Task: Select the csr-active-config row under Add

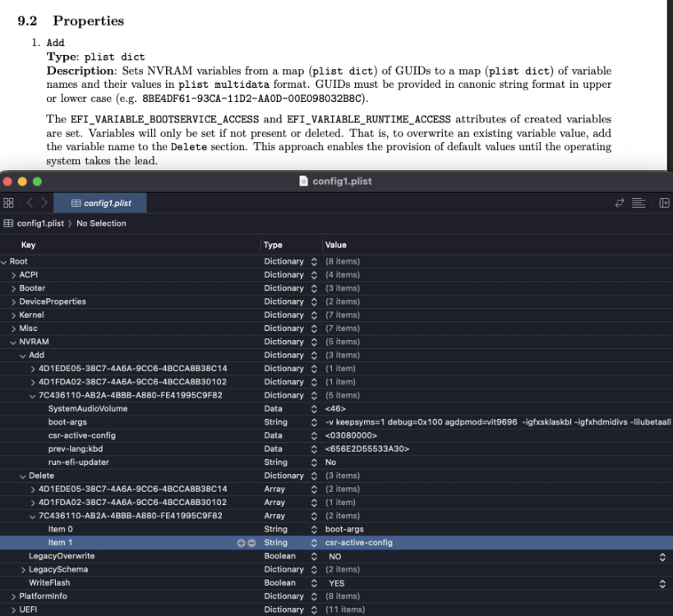Action: [337, 435]
